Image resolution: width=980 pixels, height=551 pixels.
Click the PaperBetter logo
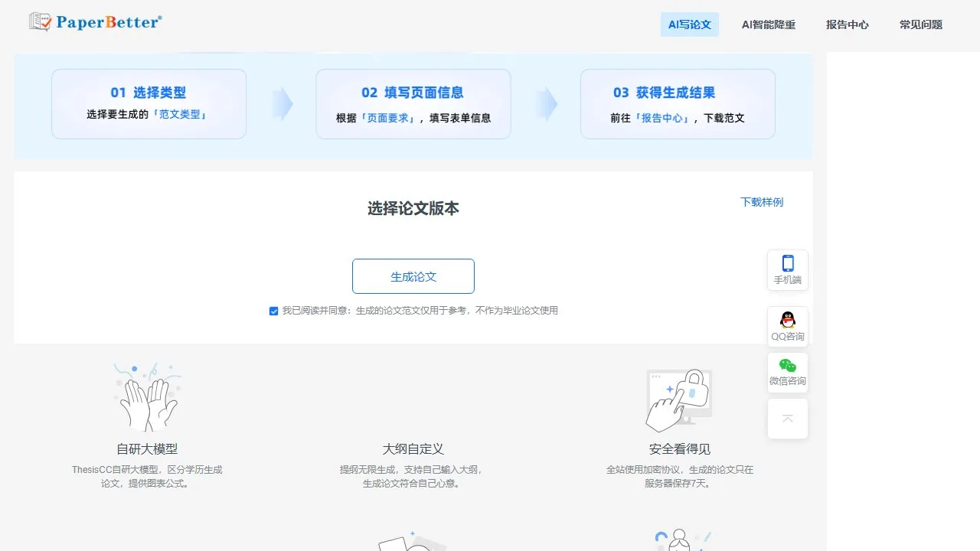(95, 21)
